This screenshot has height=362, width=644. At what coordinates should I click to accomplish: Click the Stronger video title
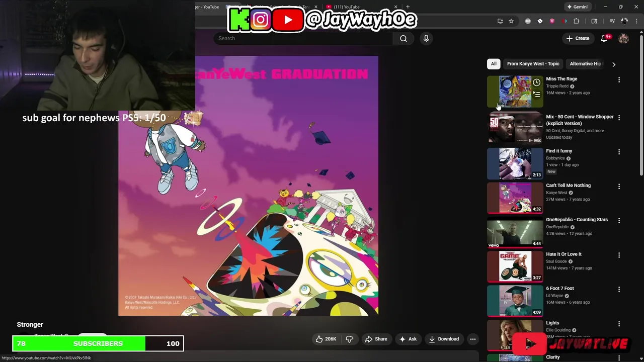pyautogui.click(x=30, y=325)
